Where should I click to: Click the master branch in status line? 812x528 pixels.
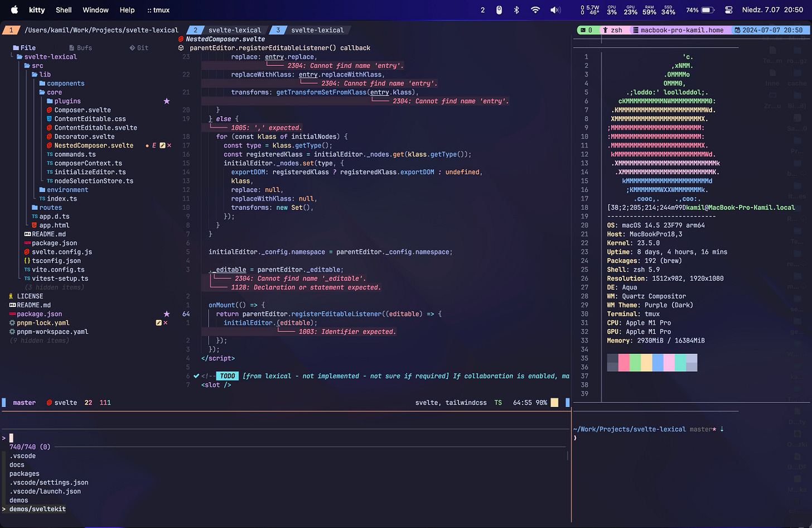click(25, 402)
